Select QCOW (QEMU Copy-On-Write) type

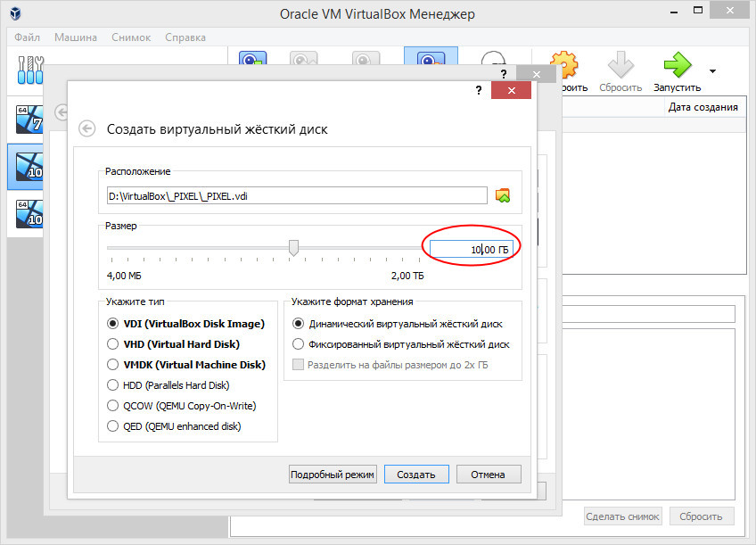(182, 406)
